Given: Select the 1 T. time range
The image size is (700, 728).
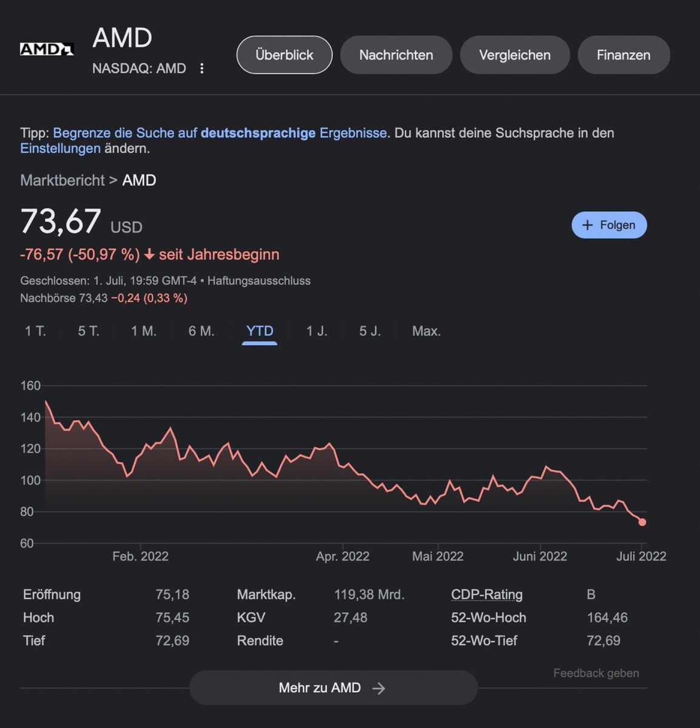Looking at the screenshot, I should [x=35, y=331].
